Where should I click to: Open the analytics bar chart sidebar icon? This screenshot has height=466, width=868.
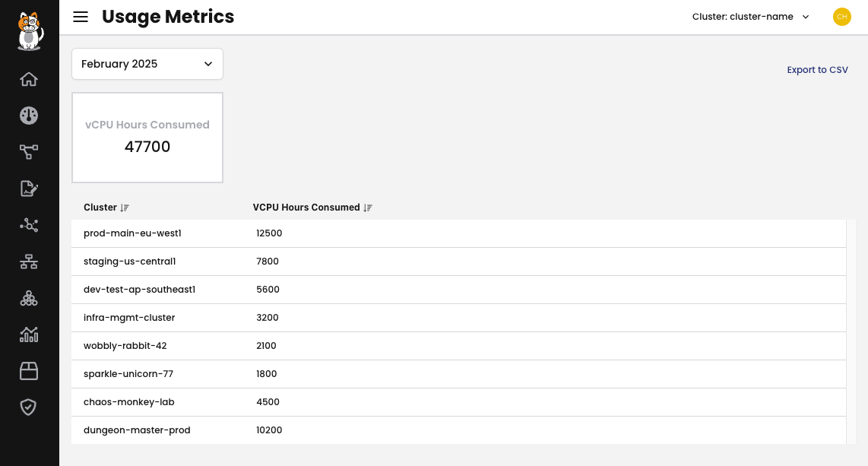pyautogui.click(x=29, y=334)
